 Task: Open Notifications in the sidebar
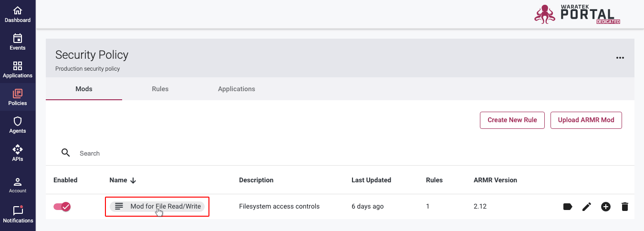[x=18, y=214]
